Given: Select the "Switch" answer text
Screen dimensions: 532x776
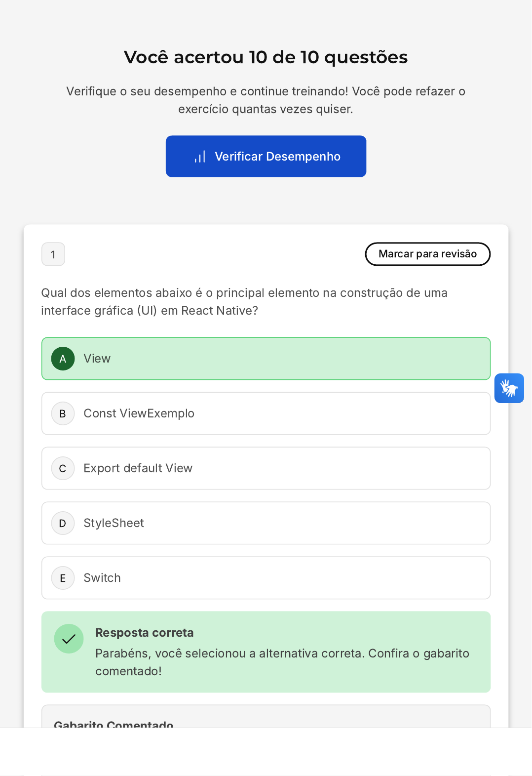Looking at the screenshot, I should [102, 578].
